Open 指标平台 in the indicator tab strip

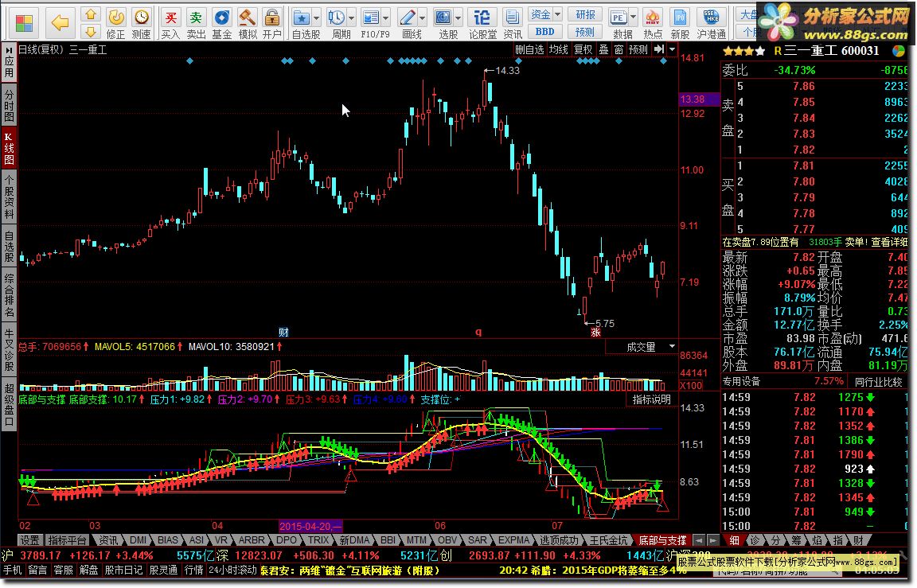click(67, 540)
